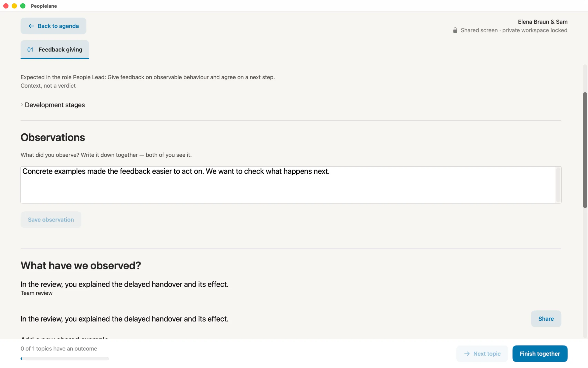588x368 pixels.
Task: Click the 'Expected in the role People Lead' description
Action: pos(148,77)
